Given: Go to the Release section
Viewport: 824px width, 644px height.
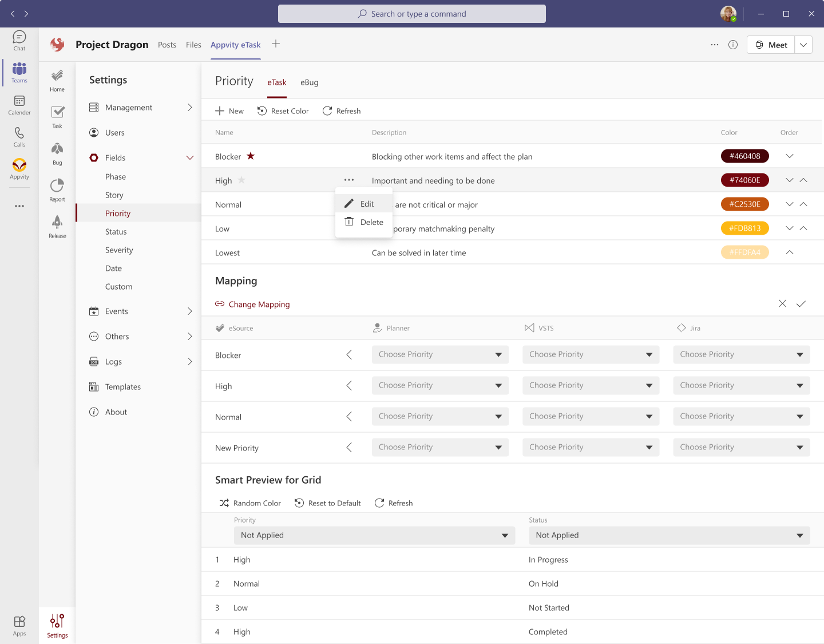Looking at the screenshot, I should pos(57,227).
